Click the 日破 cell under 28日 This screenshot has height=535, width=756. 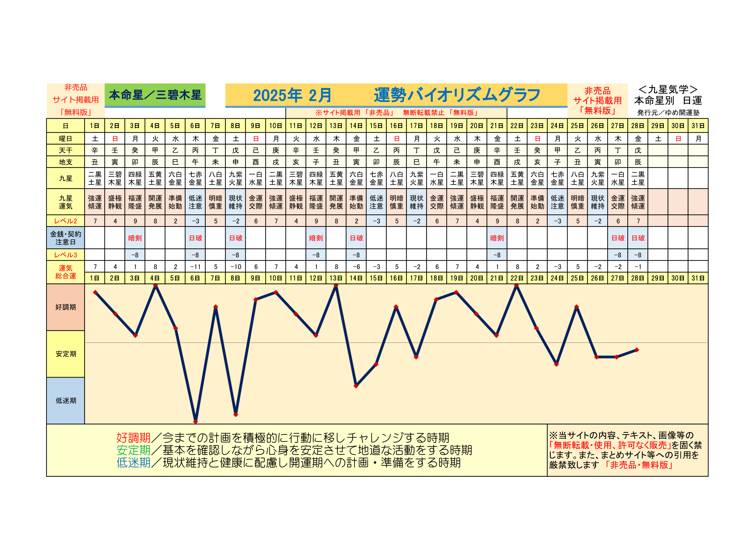tap(638, 238)
